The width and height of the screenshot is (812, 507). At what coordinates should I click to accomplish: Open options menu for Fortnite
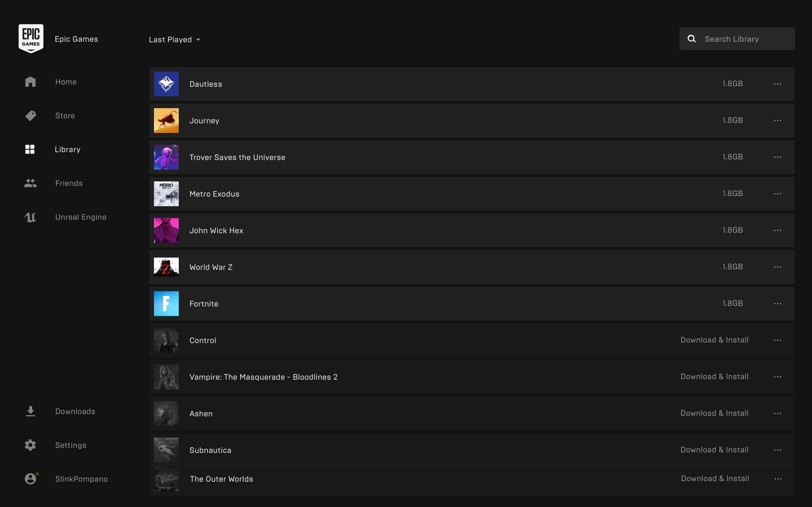pos(778,303)
